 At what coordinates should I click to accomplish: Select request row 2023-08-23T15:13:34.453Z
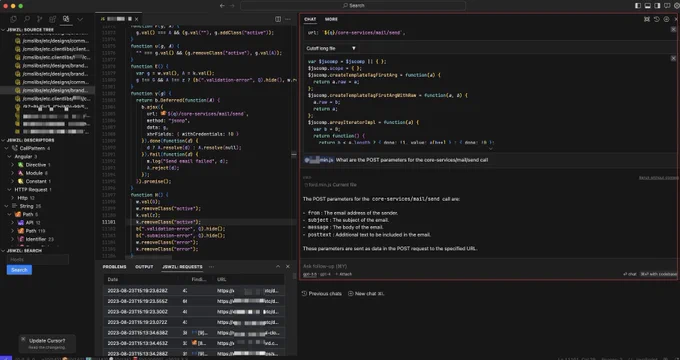coord(194,343)
